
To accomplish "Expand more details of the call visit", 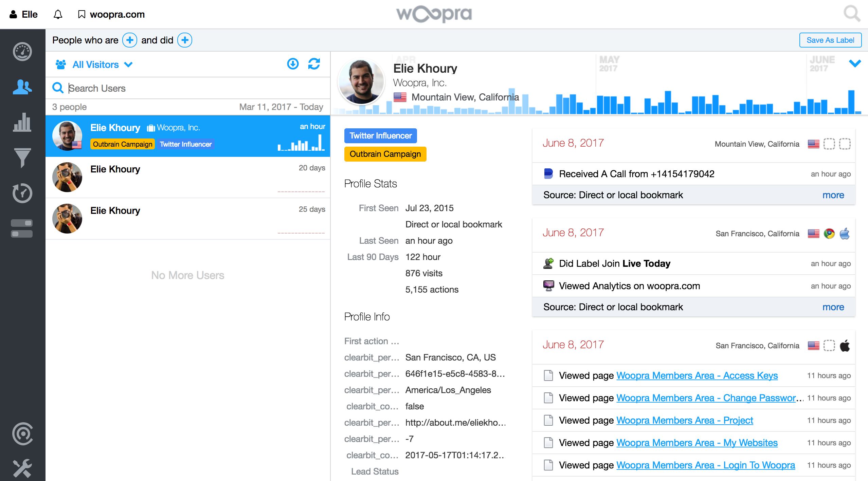I will pyautogui.click(x=833, y=195).
